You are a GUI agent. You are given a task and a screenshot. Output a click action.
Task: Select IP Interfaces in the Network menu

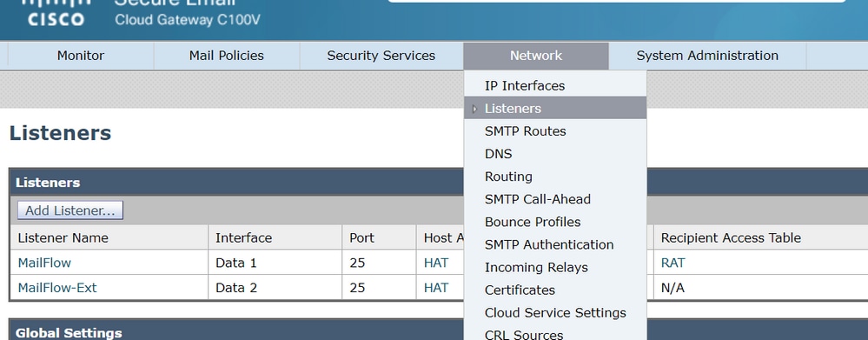555,86
